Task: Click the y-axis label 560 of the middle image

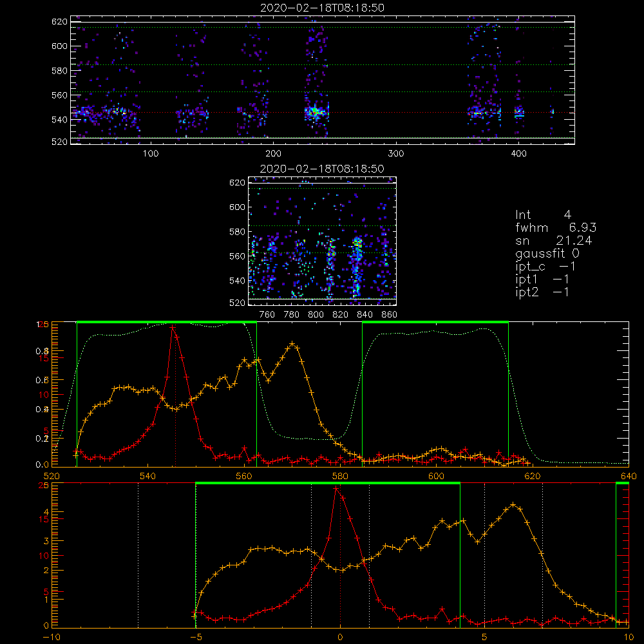Action: click(x=238, y=256)
